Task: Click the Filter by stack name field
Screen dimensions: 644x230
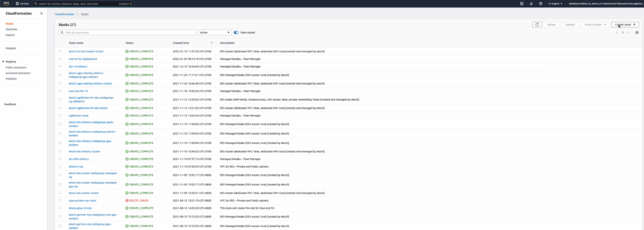Action: pyautogui.click(x=127, y=33)
